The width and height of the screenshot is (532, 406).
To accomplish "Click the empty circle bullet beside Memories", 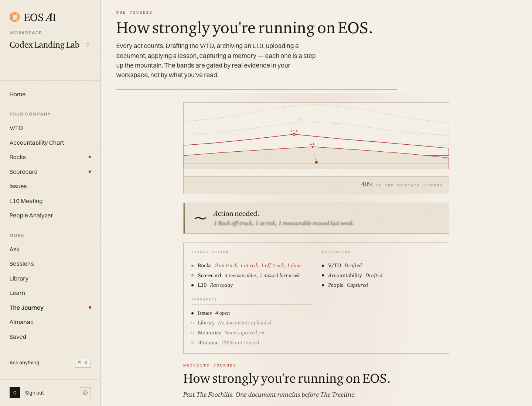I will click(192, 333).
